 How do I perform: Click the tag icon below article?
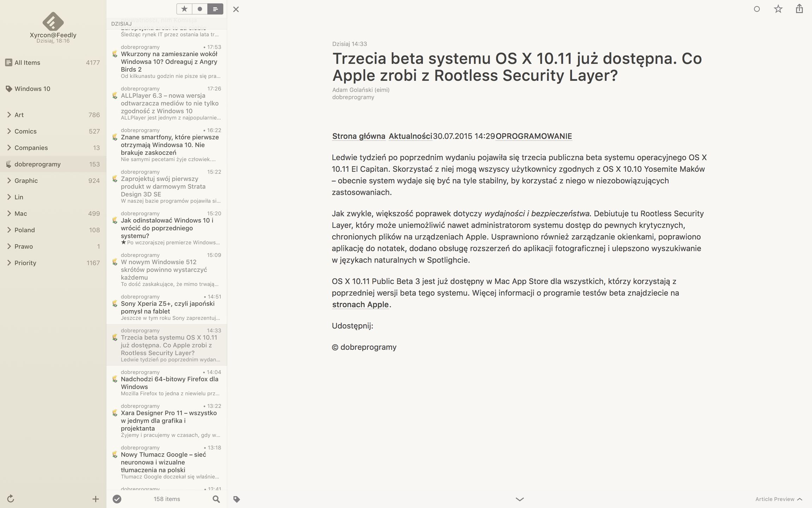236,499
